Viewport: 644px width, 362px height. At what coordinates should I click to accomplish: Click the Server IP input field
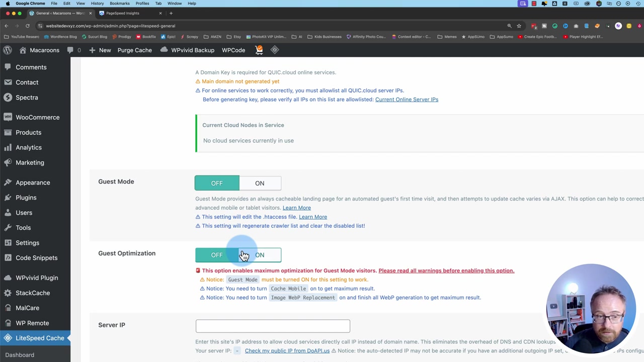pyautogui.click(x=273, y=326)
